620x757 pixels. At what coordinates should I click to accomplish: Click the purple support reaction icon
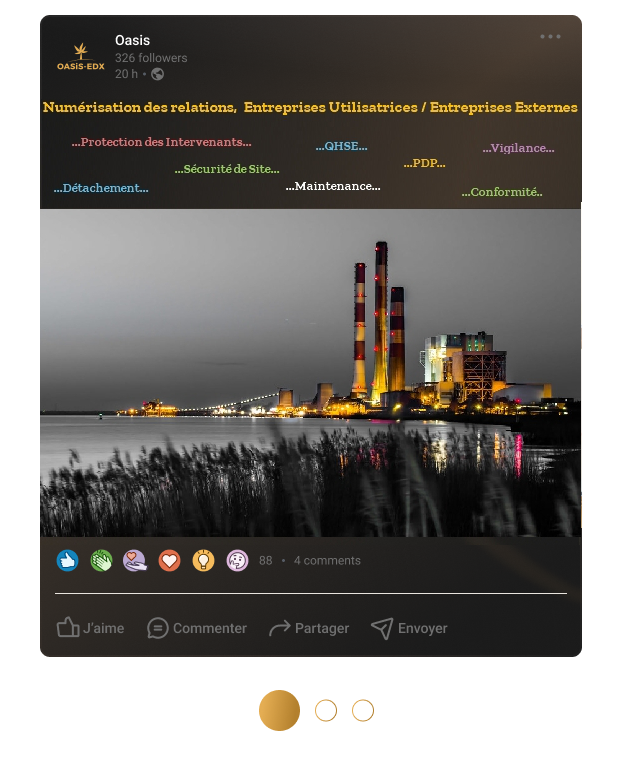(135, 561)
